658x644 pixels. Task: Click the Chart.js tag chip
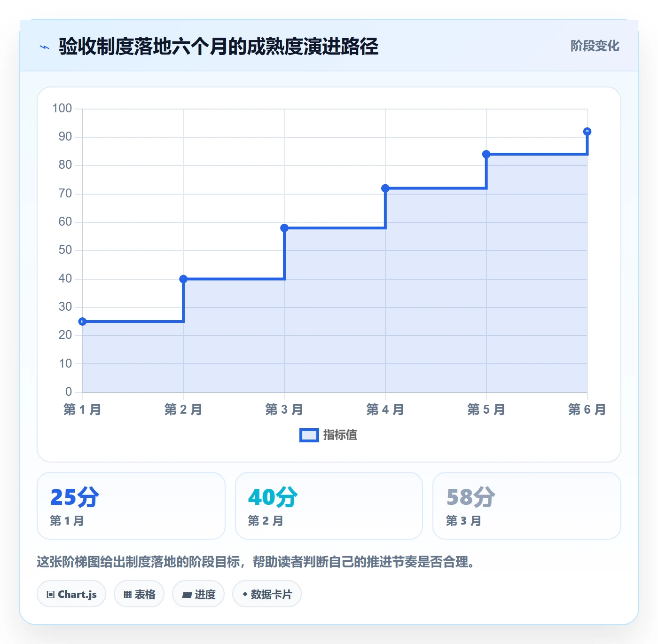71,594
